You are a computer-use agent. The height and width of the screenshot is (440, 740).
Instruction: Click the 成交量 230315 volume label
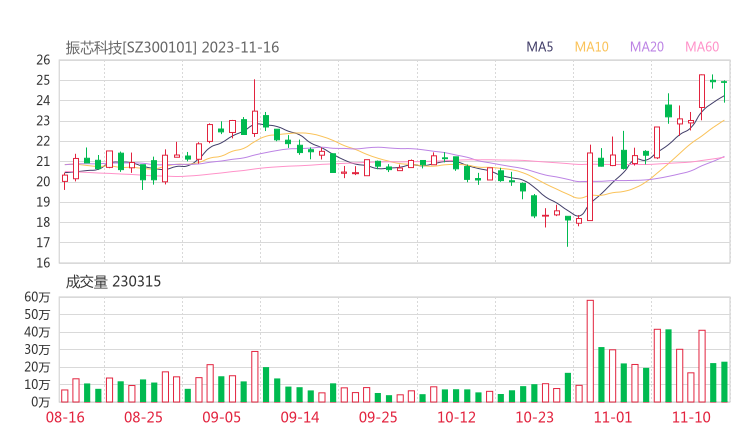pos(113,281)
